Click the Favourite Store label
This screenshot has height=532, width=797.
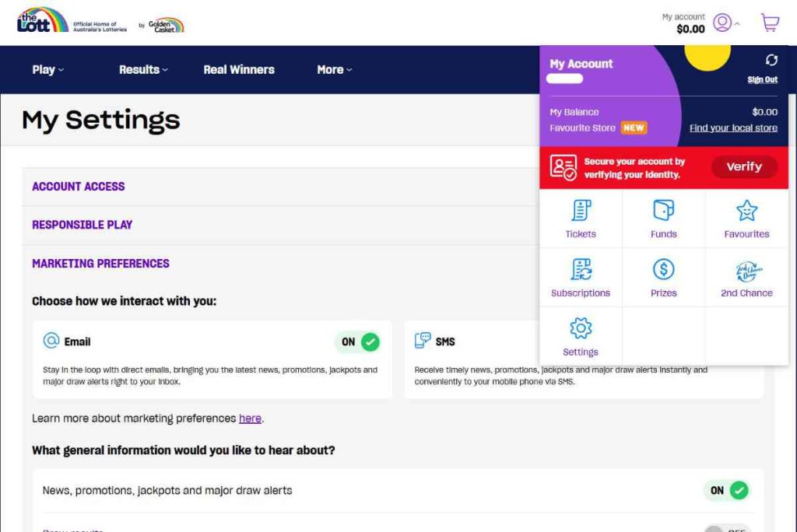582,128
